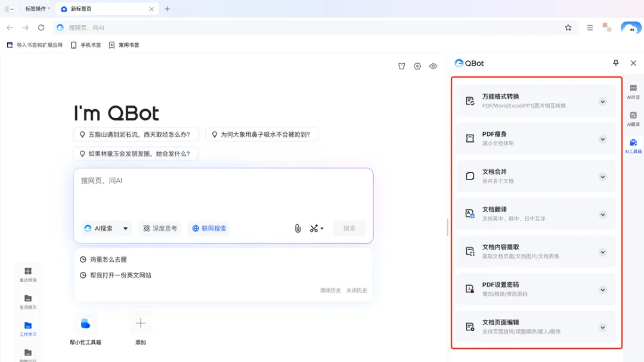
Task: Open 导入书签和扩展应用 in bookmarks bar
Action: pyautogui.click(x=35, y=45)
